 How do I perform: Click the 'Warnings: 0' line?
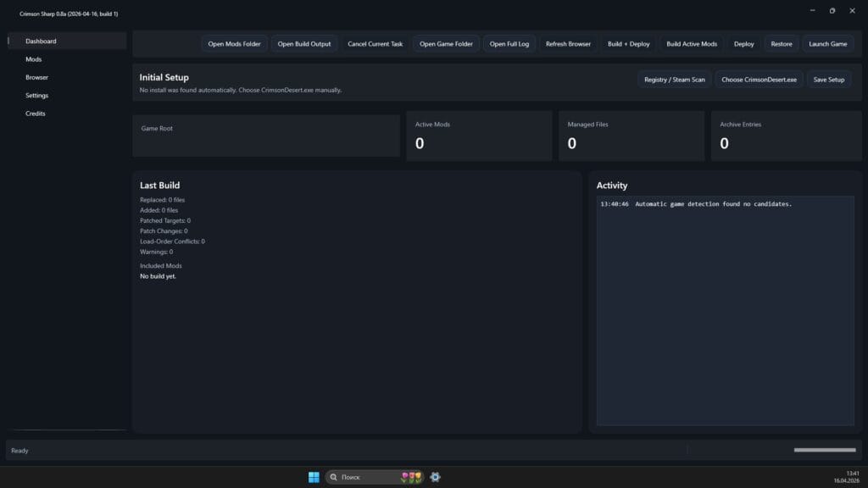(x=156, y=252)
